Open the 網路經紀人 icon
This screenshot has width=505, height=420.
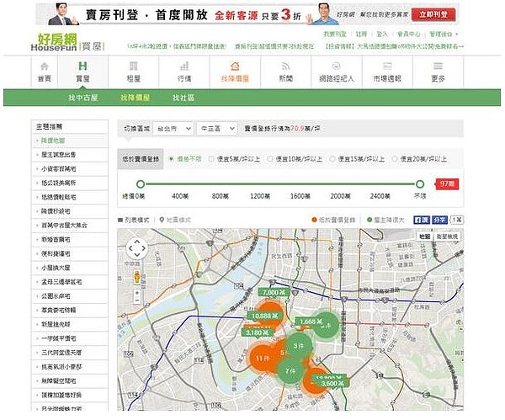point(336,66)
